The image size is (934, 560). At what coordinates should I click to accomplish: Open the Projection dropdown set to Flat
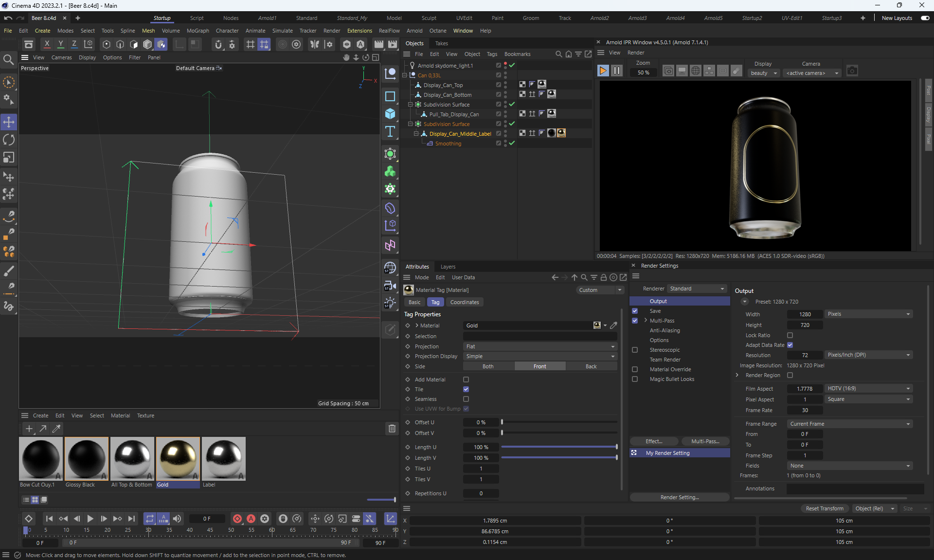click(539, 346)
